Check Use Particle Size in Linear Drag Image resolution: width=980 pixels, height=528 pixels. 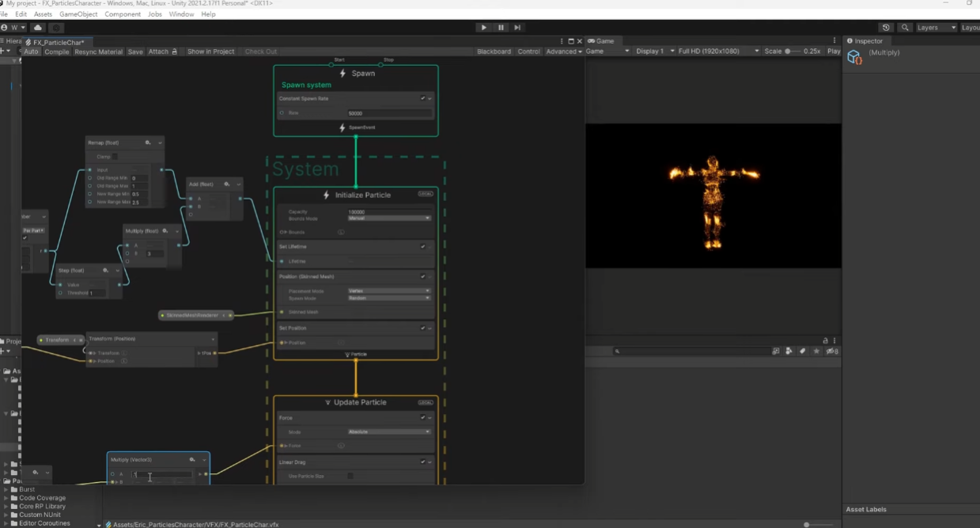[349, 476]
